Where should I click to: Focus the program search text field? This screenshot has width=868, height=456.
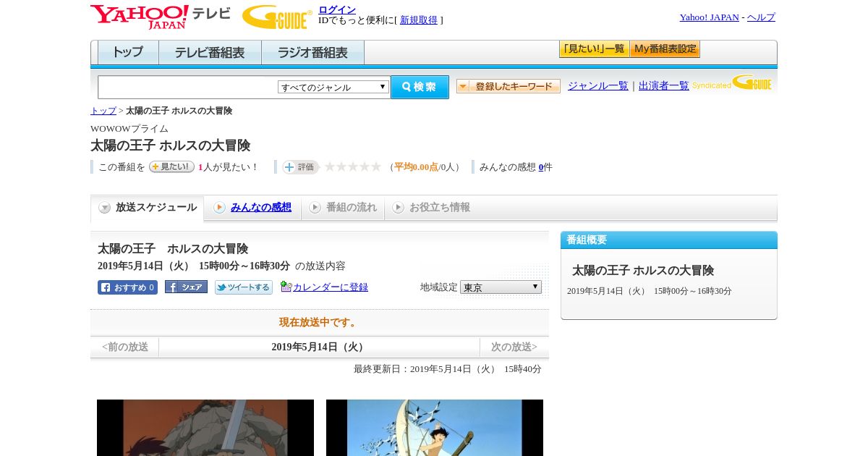187,87
